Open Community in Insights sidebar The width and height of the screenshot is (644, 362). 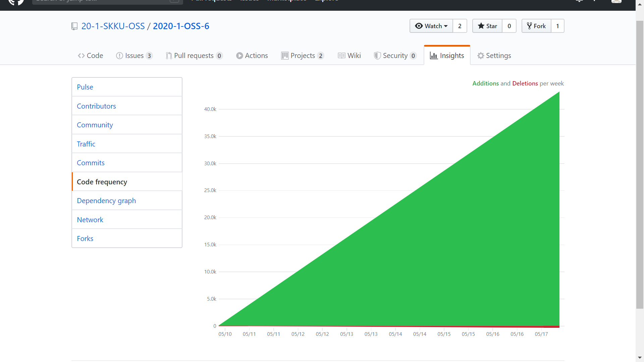pyautogui.click(x=127, y=125)
